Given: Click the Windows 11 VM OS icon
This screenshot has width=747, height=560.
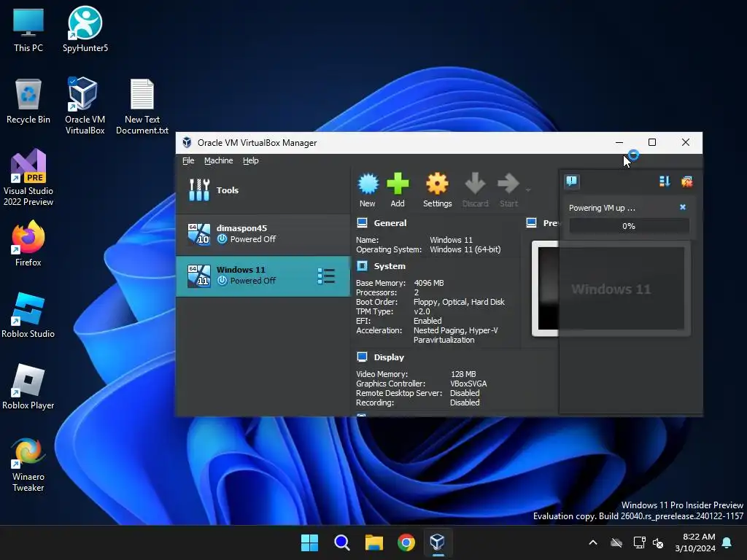Looking at the screenshot, I should [198, 276].
